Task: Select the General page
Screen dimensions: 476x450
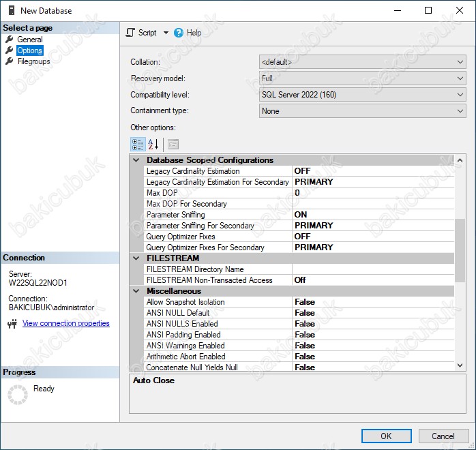Action: pos(30,40)
